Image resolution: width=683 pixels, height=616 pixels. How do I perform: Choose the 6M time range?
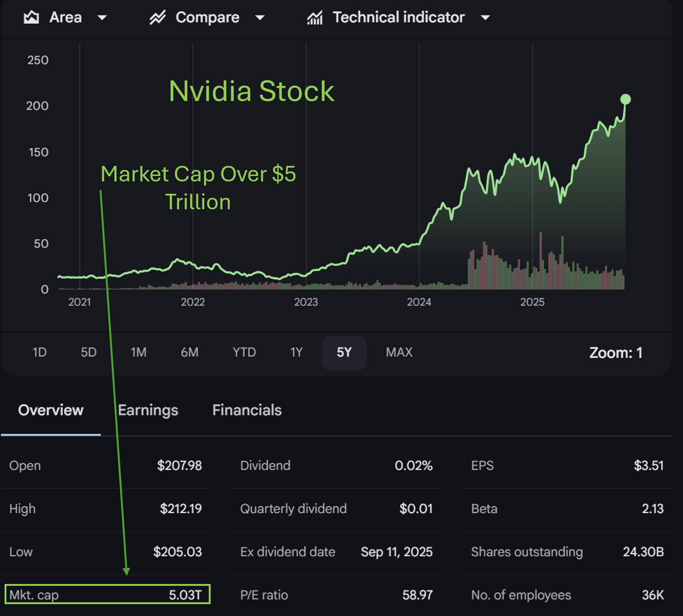coord(190,352)
